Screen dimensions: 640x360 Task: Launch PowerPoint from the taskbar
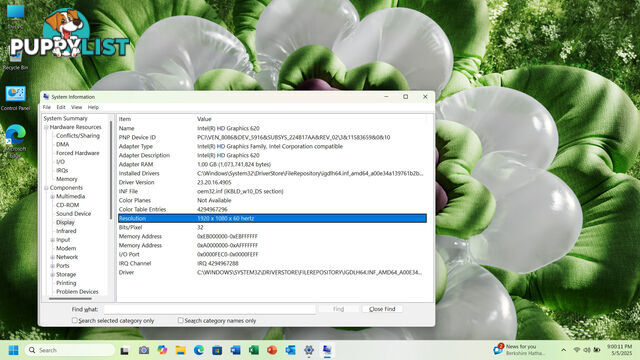[272, 350]
